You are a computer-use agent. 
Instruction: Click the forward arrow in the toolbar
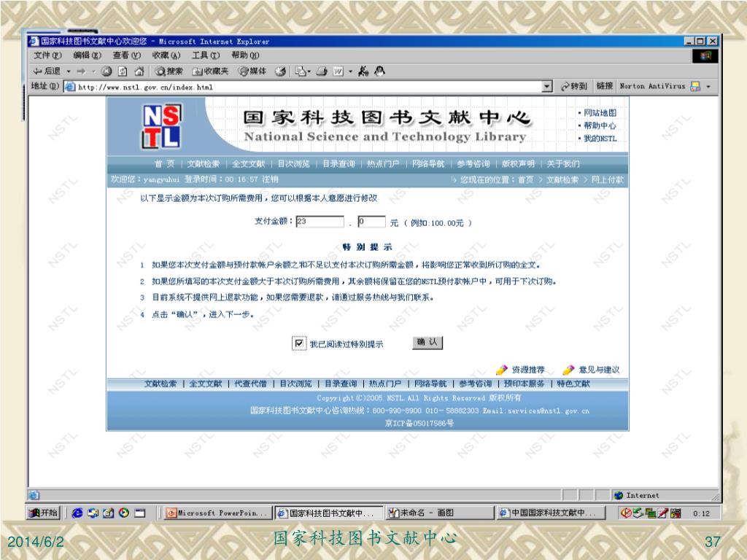[81, 71]
